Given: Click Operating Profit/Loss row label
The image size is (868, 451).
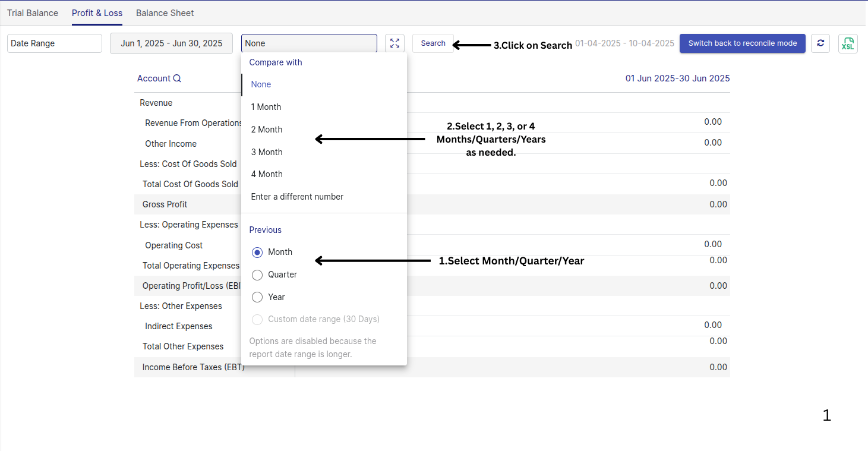Looking at the screenshot, I should [x=191, y=286].
